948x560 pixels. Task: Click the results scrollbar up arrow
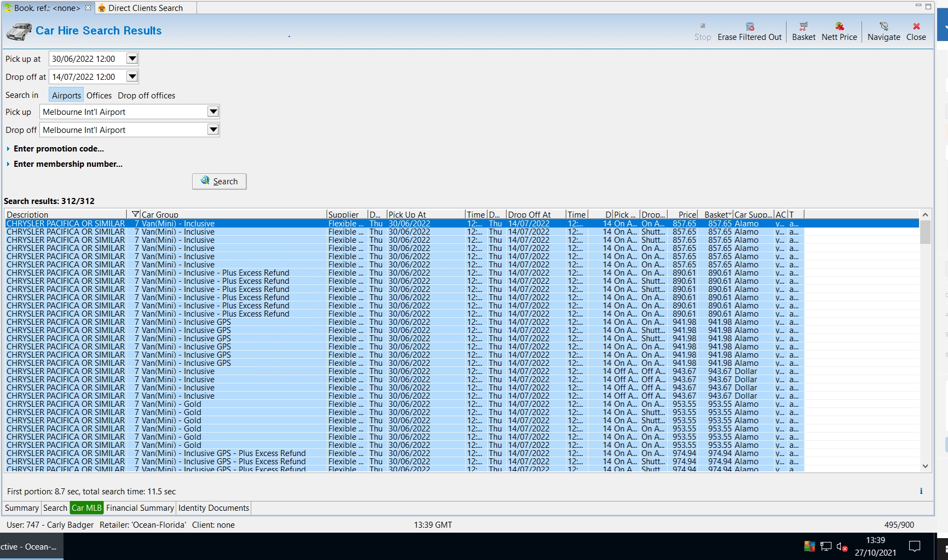click(x=925, y=214)
